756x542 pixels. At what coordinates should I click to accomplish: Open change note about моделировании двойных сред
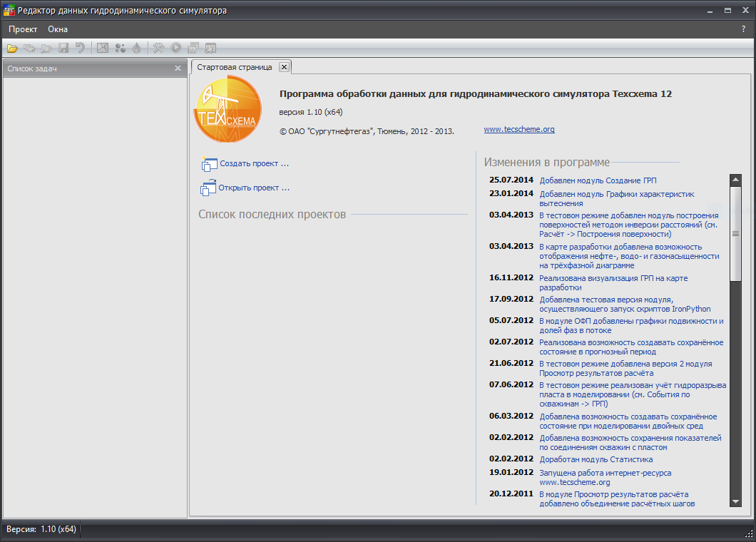click(628, 421)
